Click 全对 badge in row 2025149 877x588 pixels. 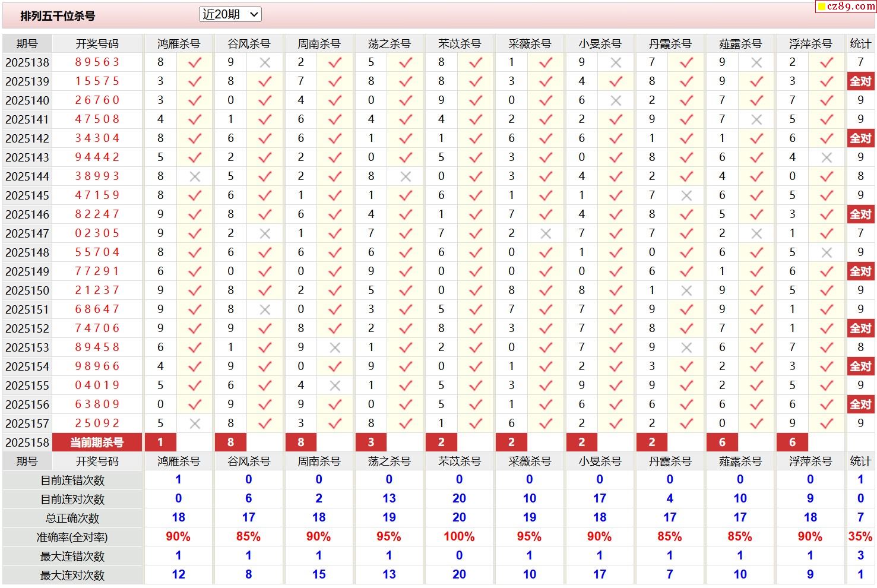pos(860,271)
